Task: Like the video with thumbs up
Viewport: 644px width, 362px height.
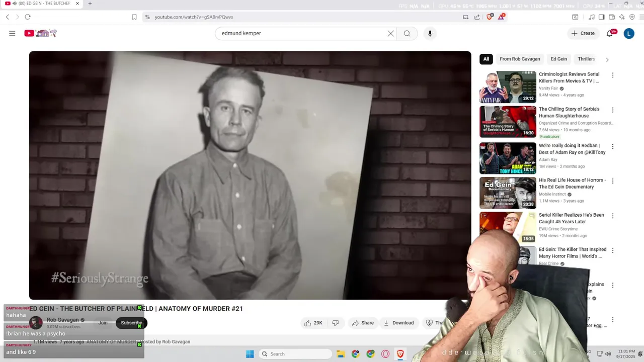Action: point(313,323)
